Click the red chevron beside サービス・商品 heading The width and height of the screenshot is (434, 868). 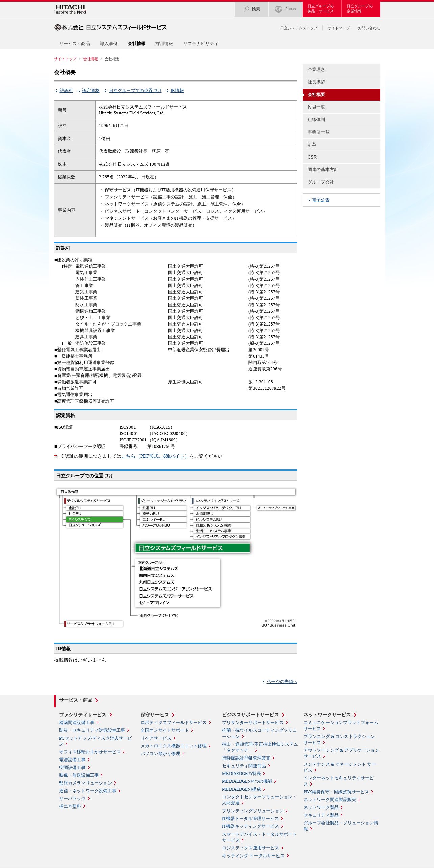(96, 700)
